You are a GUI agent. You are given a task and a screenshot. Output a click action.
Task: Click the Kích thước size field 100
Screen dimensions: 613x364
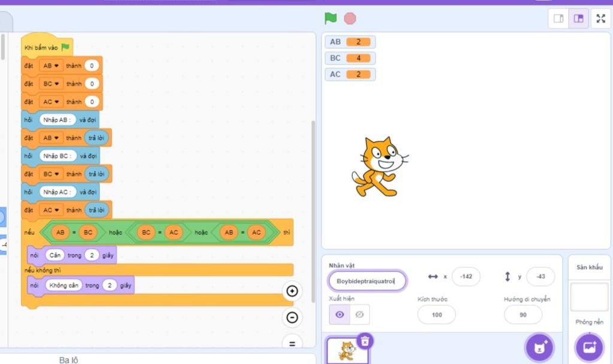(436, 315)
